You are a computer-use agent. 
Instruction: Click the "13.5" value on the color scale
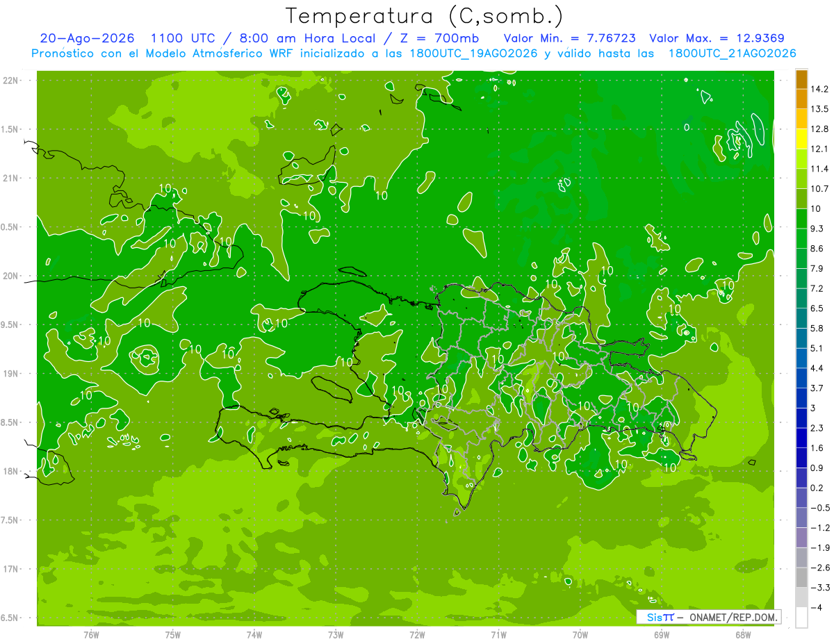pyautogui.click(x=819, y=109)
